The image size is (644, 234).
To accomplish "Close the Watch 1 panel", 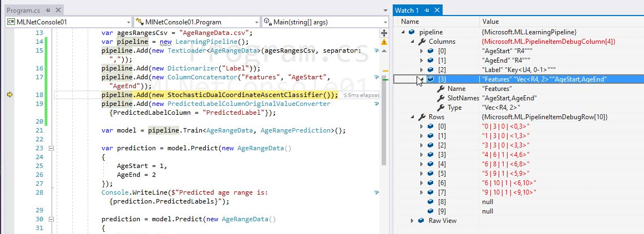I will click(437, 11).
